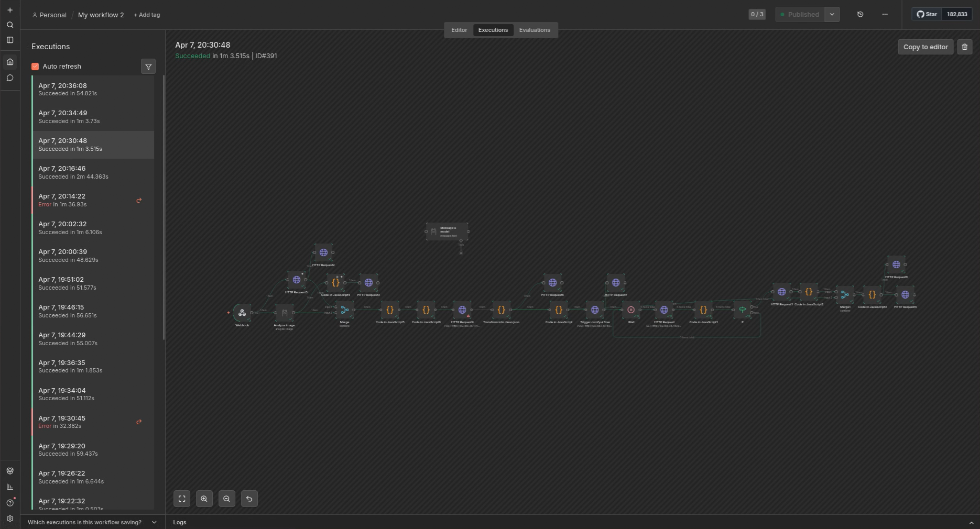Switch to the Editor tab
980x529 pixels.
pos(459,30)
